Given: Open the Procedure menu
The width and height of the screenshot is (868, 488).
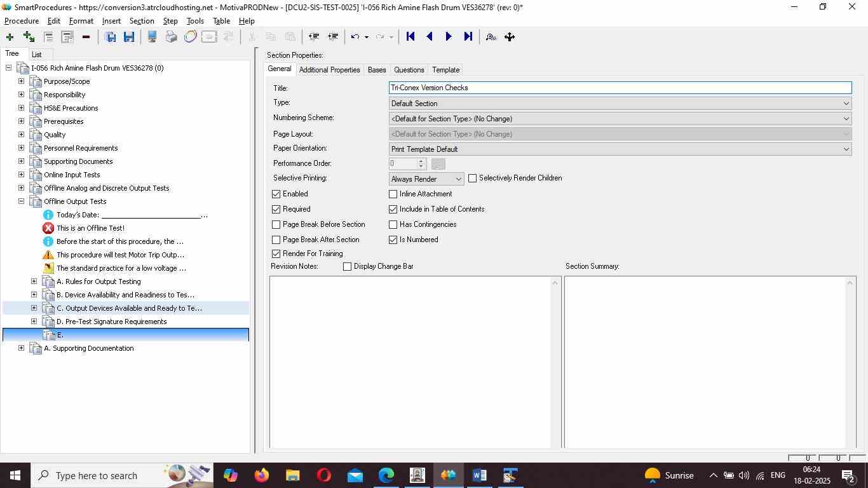Looking at the screenshot, I should click(x=22, y=21).
